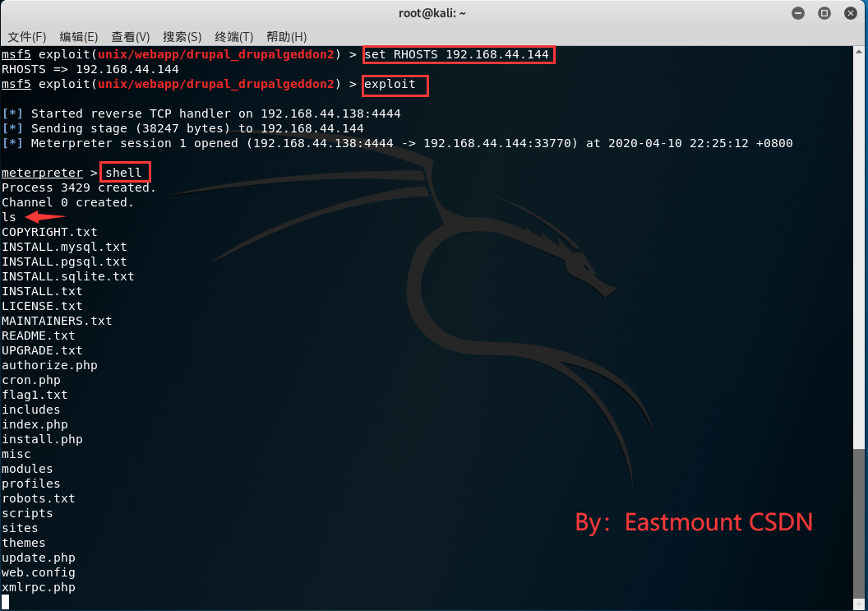Click the robots.txt file name

tap(38, 498)
